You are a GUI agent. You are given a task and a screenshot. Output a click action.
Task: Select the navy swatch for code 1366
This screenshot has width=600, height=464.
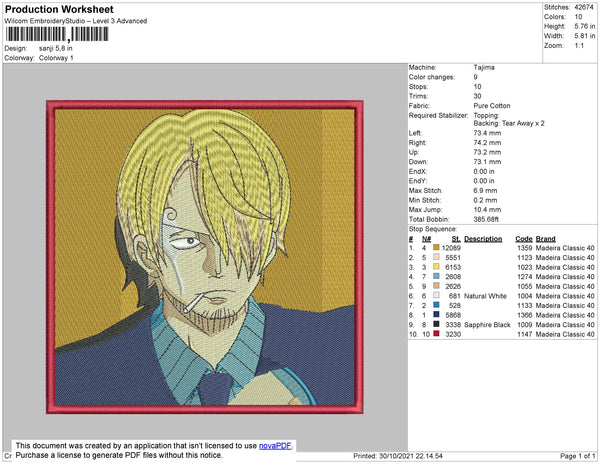435,313
